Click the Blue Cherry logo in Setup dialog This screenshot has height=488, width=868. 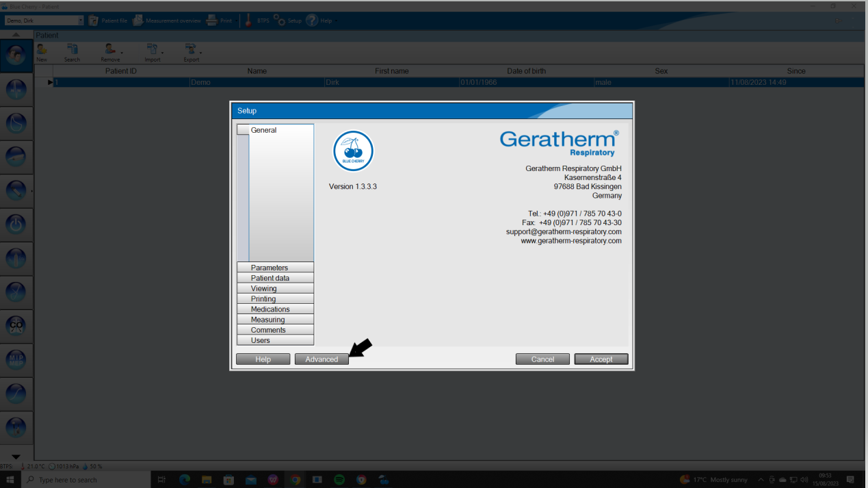tap(353, 151)
